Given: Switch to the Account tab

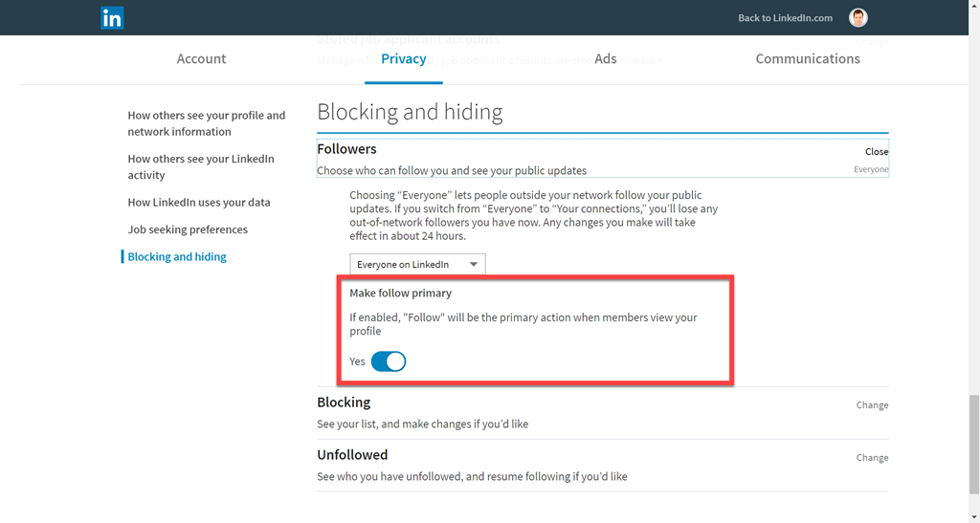Looking at the screenshot, I should point(201,59).
